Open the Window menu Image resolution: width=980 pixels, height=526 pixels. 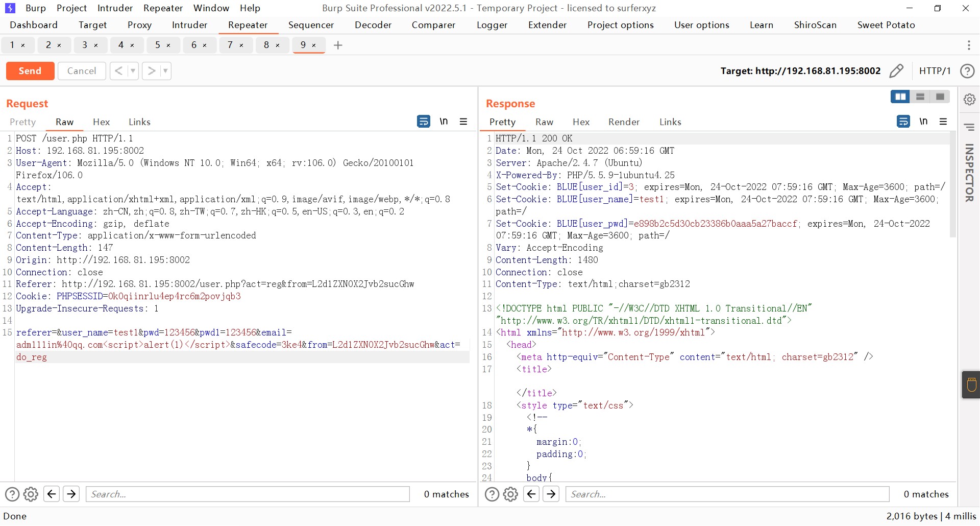coord(211,8)
